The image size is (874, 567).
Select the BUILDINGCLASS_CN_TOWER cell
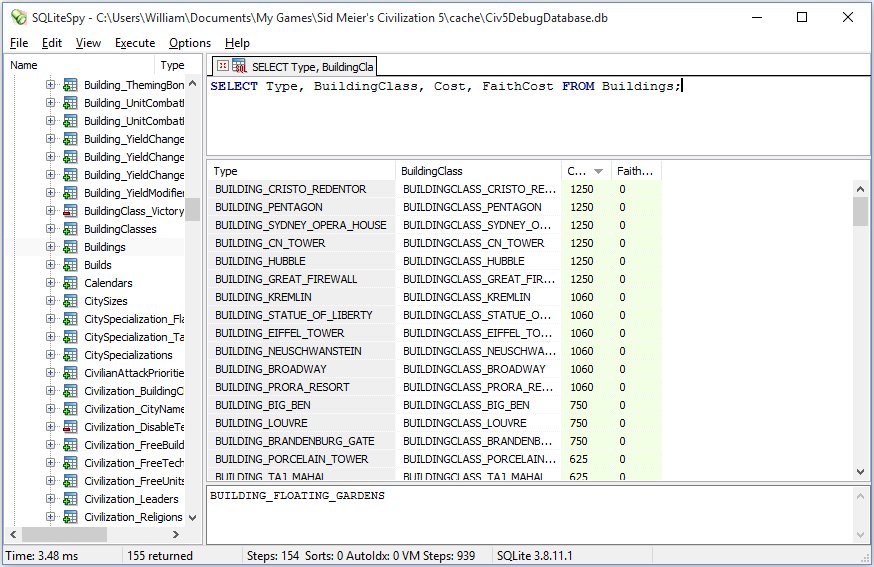[x=479, y=243]
